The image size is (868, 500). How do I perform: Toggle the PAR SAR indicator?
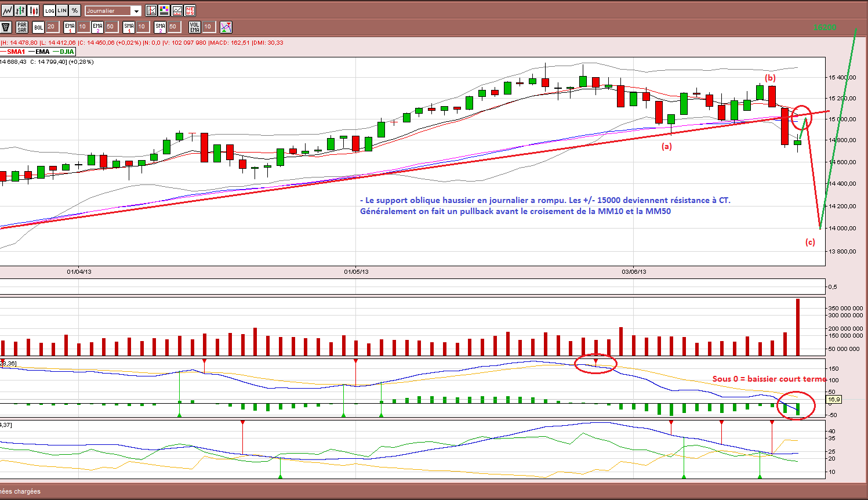pos(22,27)
